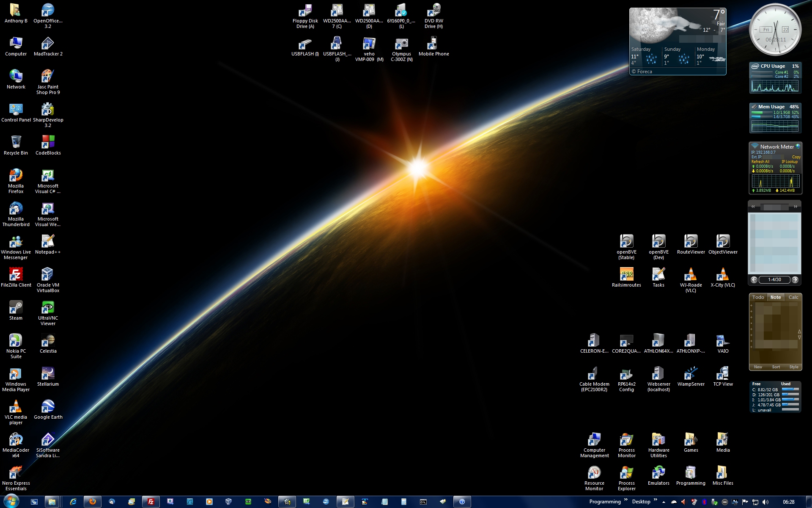Go to next page in 1-4/30 gadget
Screen dimensions: 812x508
click(x=795, y=279)
